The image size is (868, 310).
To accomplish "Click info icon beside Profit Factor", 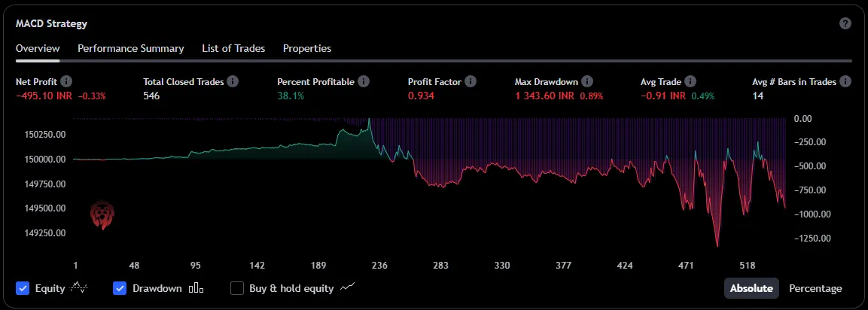I will [x=471, y=81].
